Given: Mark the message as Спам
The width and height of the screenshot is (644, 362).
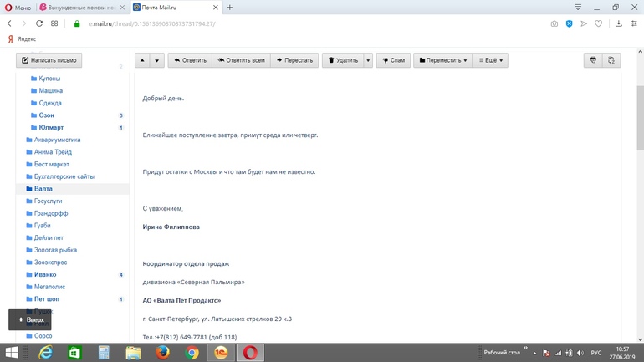Looking at the screenshot, I should point(393,60).
